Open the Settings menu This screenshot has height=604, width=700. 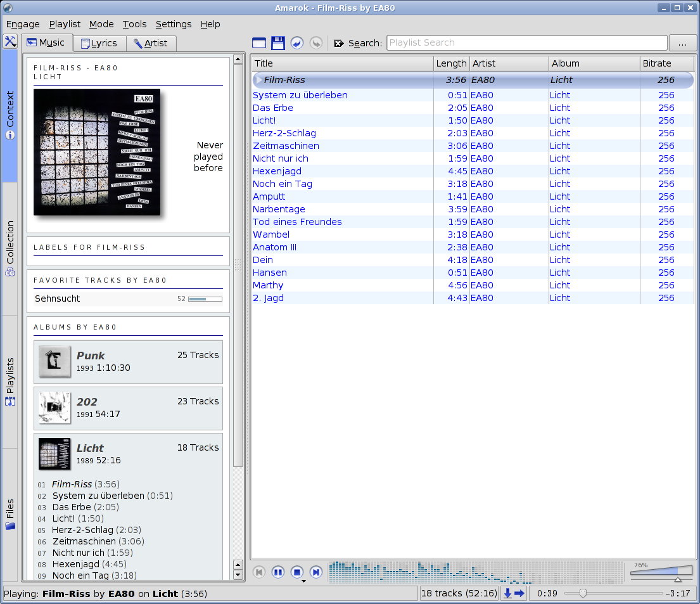point(173,24)
